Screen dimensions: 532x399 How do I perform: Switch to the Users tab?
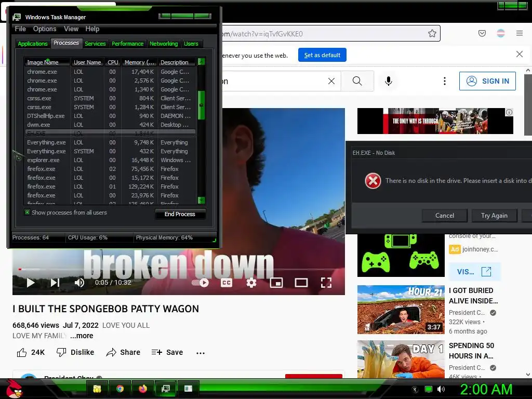point(191,44)
